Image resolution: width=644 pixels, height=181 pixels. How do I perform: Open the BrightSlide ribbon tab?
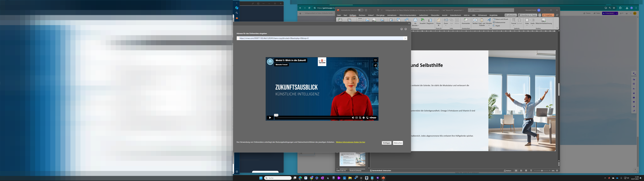493,15
